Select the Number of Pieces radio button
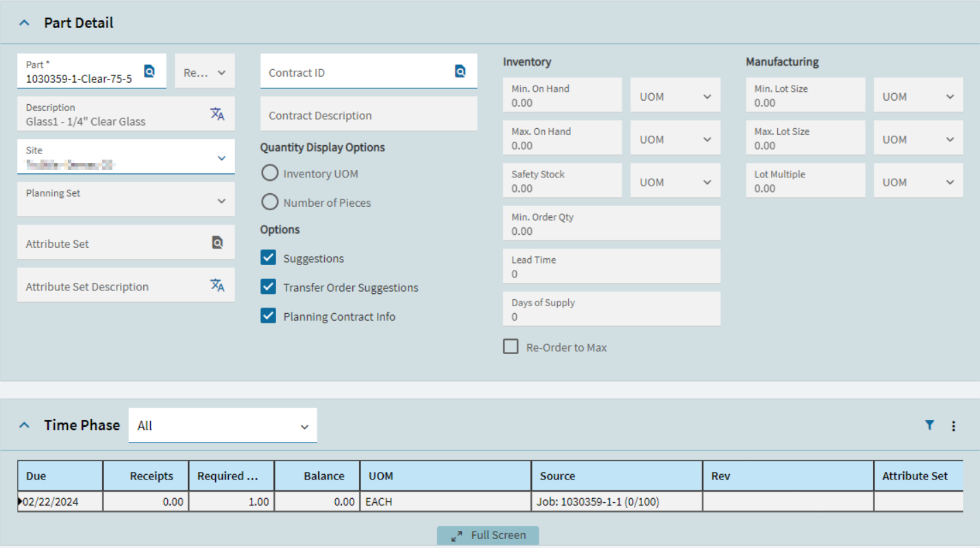Image resolution: width=980 pixels, height=548 pixels. (x=270, y=202)
